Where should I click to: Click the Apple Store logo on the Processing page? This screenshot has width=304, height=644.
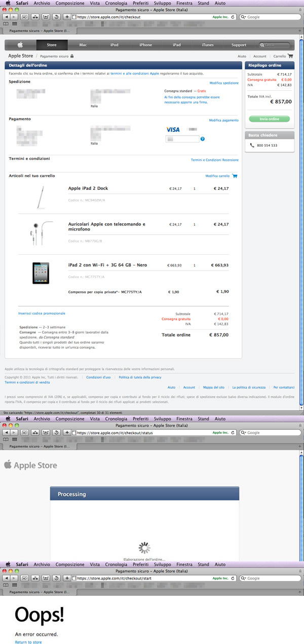coord(30,465)
